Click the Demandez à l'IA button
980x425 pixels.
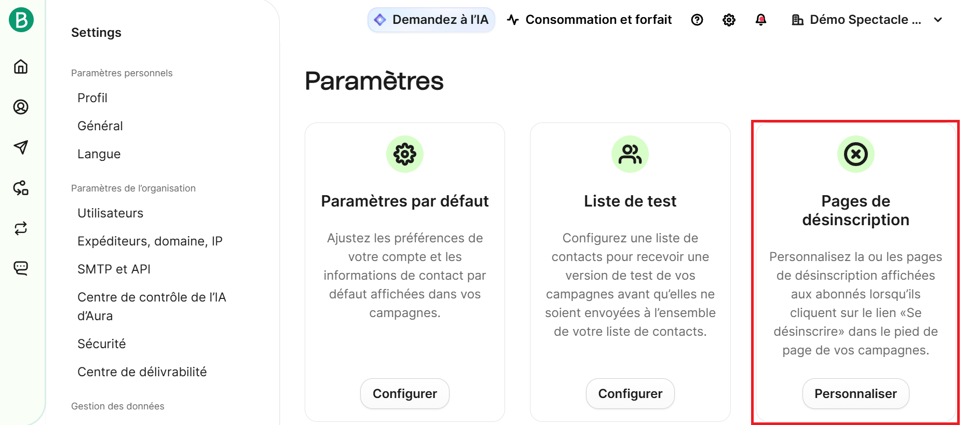[x=431, y=20]
